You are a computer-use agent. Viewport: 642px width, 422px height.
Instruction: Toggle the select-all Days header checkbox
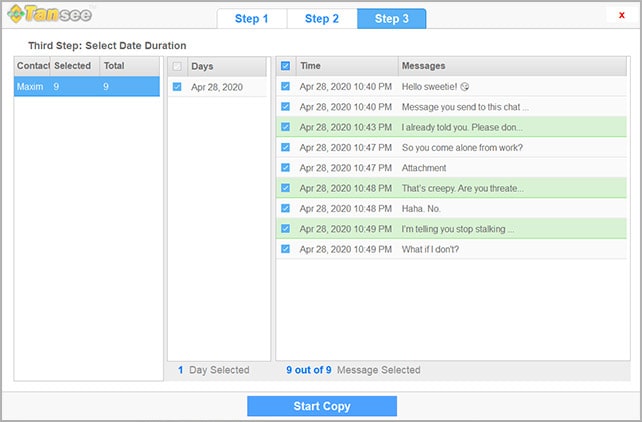pyautogui.click(x=177, y=66)
